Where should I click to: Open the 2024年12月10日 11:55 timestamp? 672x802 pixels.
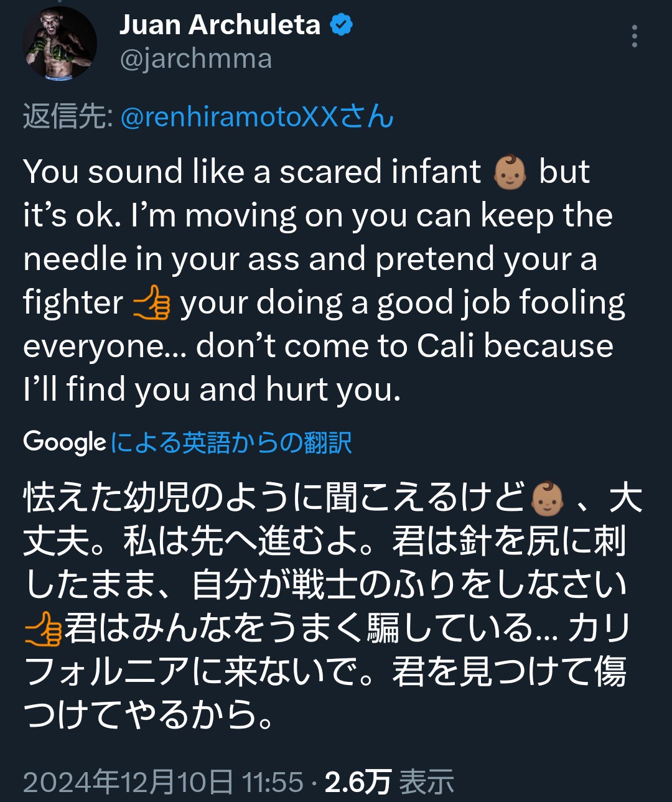(163, 782)
